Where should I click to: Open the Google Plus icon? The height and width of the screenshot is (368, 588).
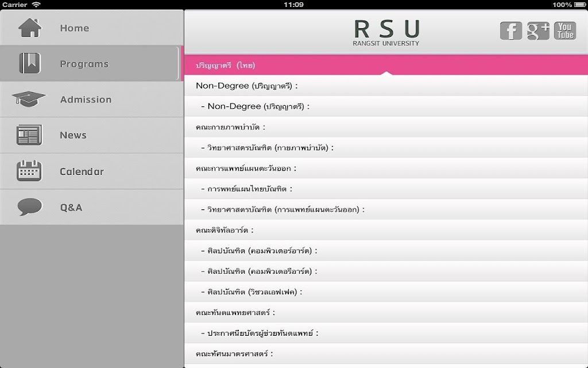click(538, 31)
